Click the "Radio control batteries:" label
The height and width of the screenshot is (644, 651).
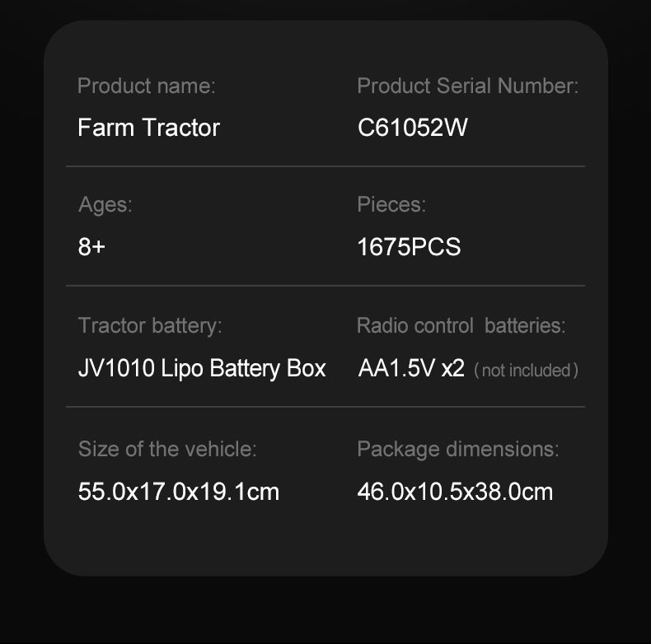point(461,325)
